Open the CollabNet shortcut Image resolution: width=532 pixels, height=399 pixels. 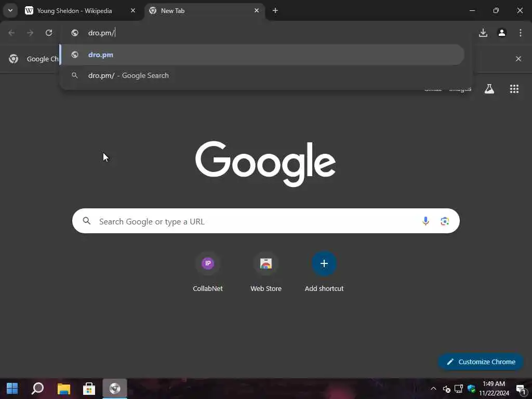pyautogui.click(x=208, y=272)
